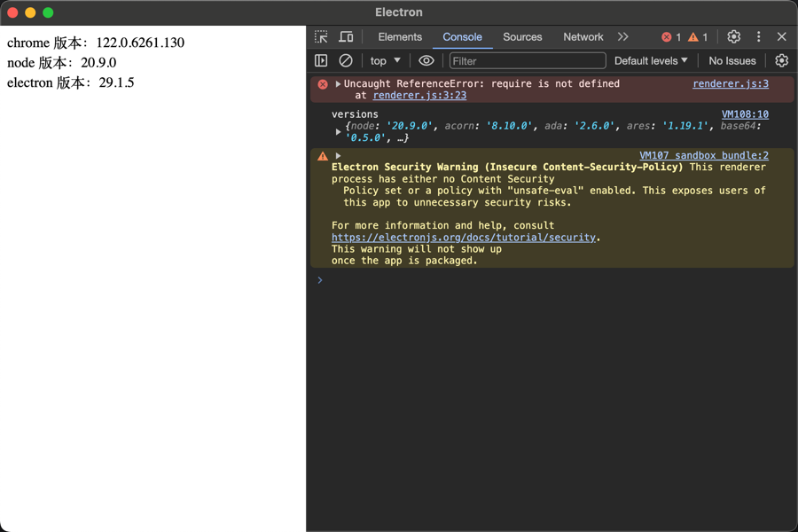Open the VM108:10 source link
Image resolution: width=798 pixels, height=532 pixels.
(x=745, y=114)
